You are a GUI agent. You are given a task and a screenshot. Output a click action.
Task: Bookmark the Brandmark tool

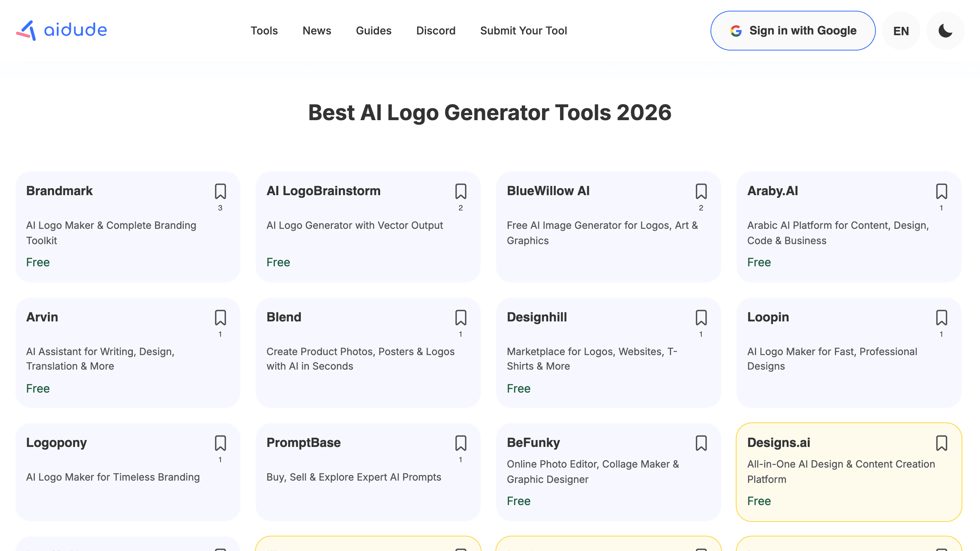tap(220, 191)
